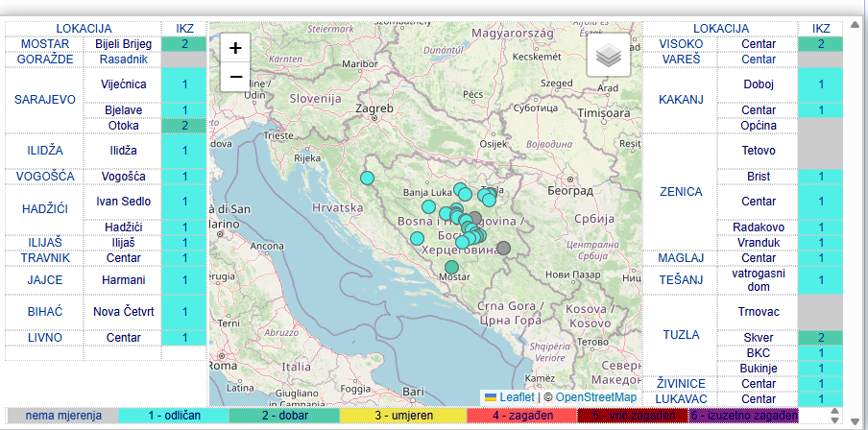Click IKZ value 2 for Bijeli Brijeg
The image size is (868, 430).
point(184,44)
